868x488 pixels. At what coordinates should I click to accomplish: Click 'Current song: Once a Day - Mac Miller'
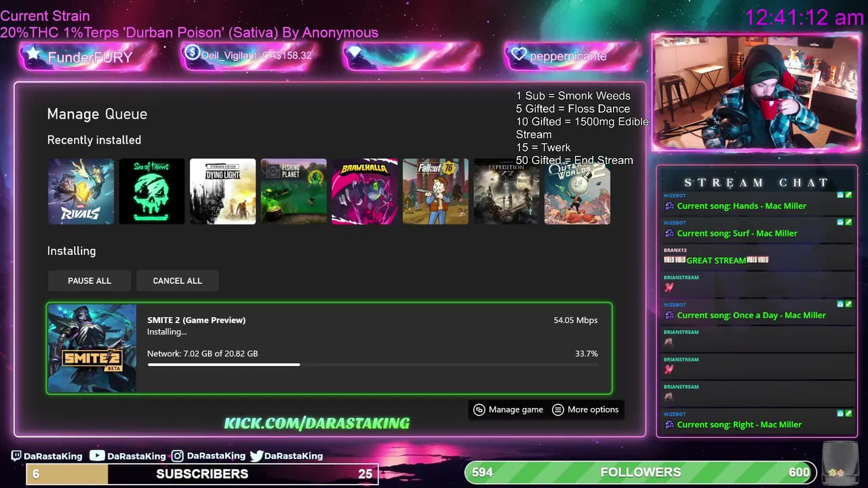click(x=751, y=315)
